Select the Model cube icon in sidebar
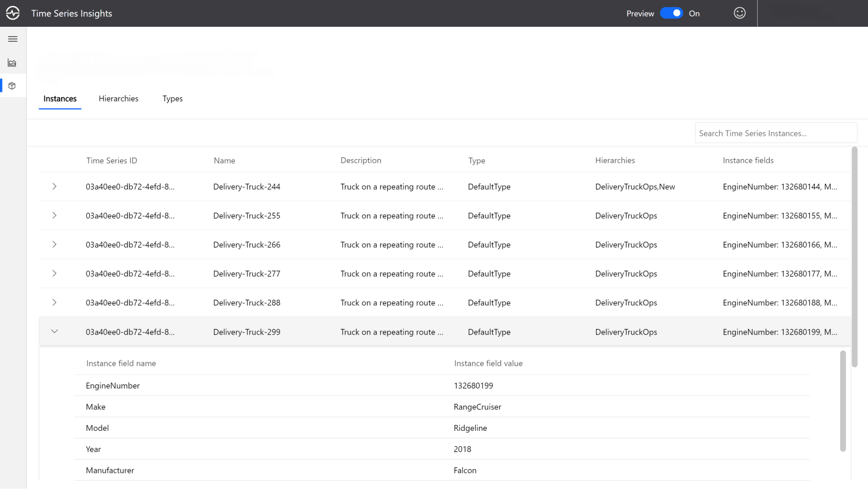The height and width of the screenshot is (489, 868). tap(12, 86)
